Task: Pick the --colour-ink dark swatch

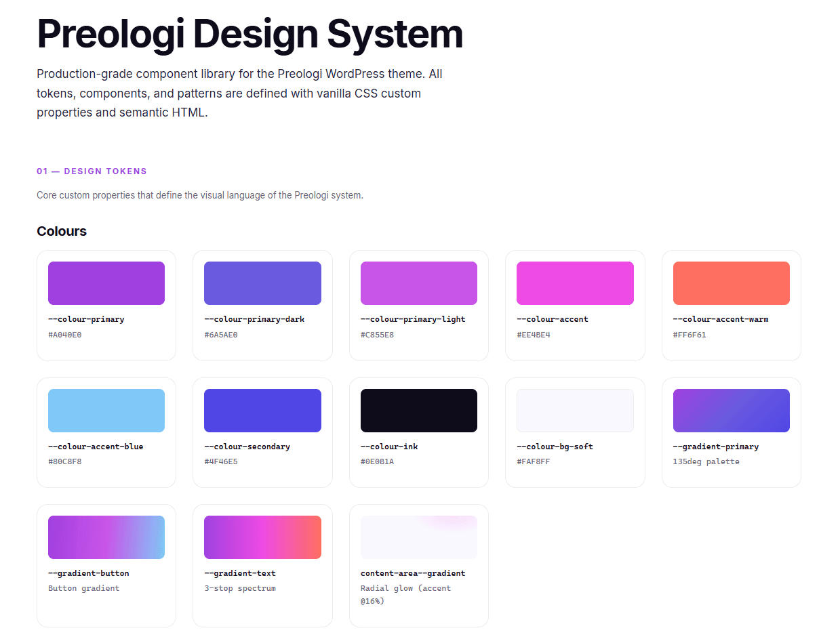Action: [419, 411]
